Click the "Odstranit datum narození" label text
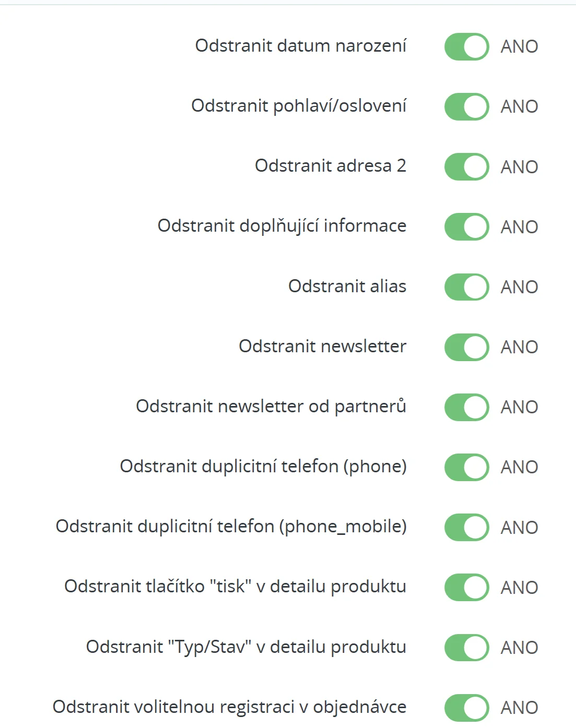576x728 pixels. (300, 46)
